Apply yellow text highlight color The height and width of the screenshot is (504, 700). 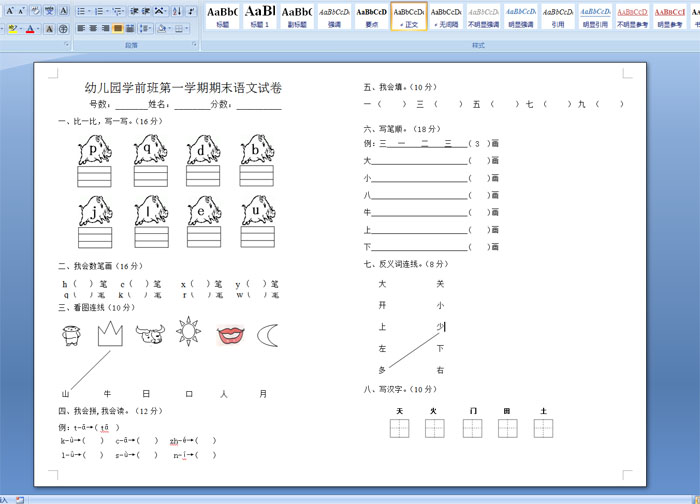click(x=12, y=29)
